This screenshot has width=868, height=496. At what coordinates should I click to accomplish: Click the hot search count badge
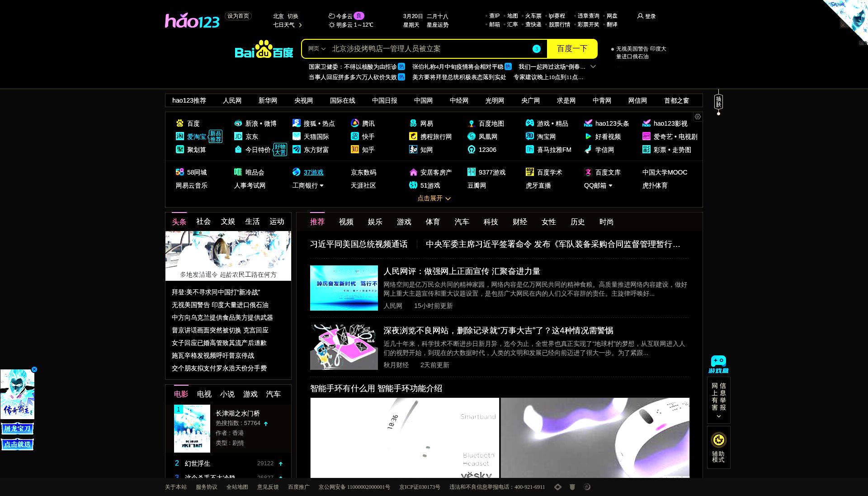point(537,49)
